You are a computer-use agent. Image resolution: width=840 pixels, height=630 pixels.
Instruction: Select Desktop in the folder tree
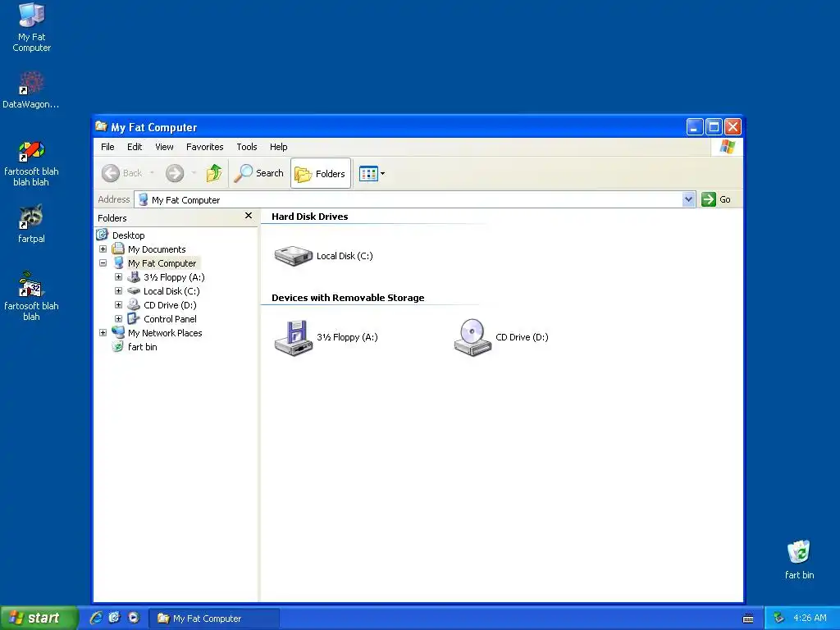click(128, 235)
